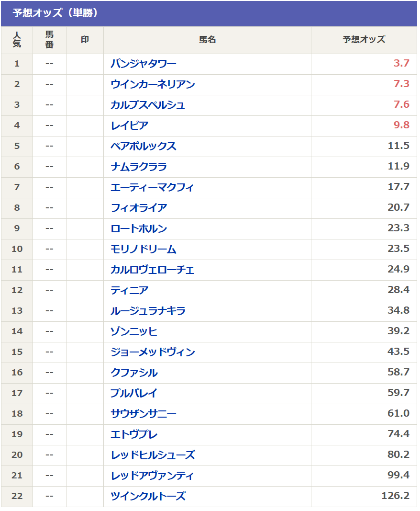The image size is (420, 511).
Task: Open the ウインカーネリアン horse page
Action: click(153, 84)
